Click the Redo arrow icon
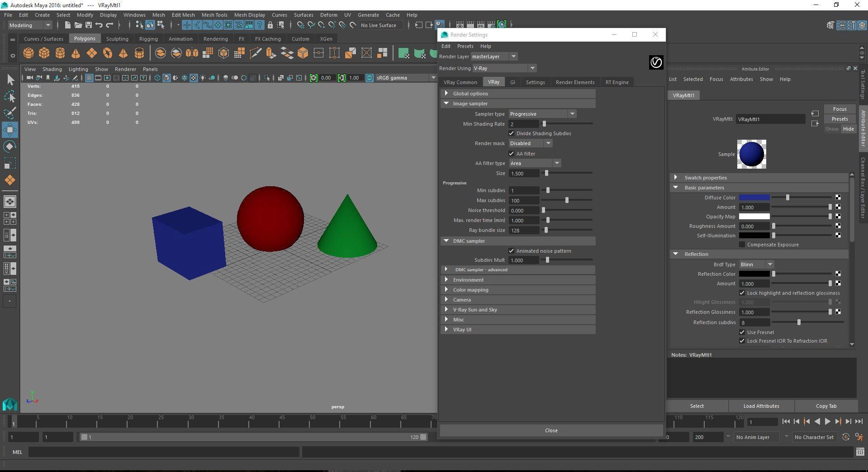The image size is (868, 472). [x=109, y=25]
